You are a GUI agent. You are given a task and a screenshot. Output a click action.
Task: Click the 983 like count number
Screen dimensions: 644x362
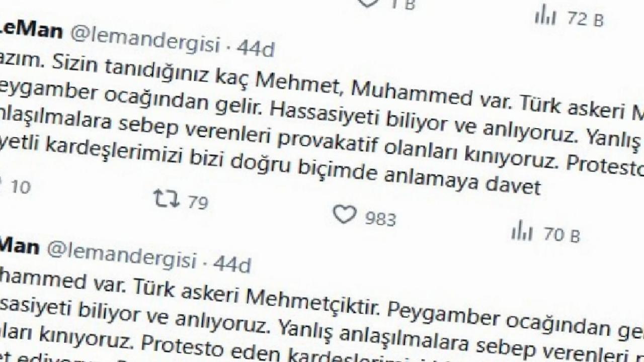pyautogui.click(x=380, y=219)
